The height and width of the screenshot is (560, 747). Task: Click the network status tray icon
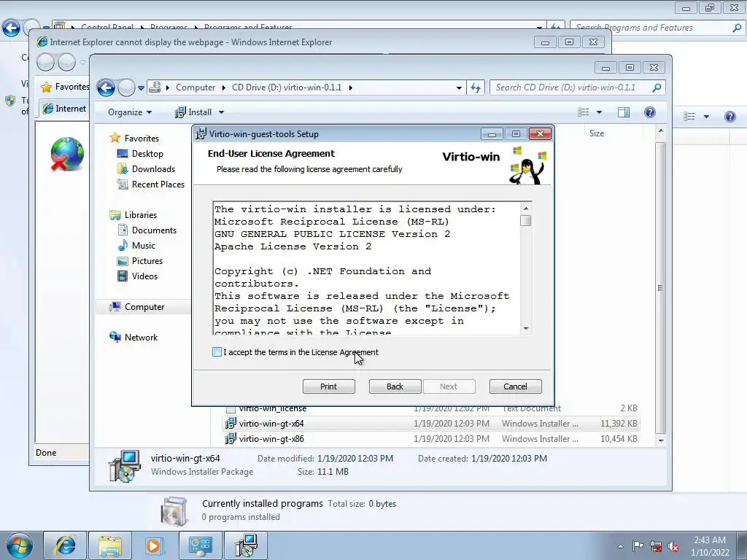point(656,546)
